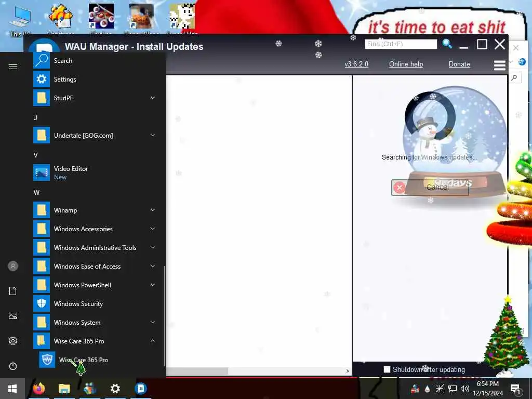Jump to letter V section header
This screenshot has height=399, width=532.
pos(35,155)
